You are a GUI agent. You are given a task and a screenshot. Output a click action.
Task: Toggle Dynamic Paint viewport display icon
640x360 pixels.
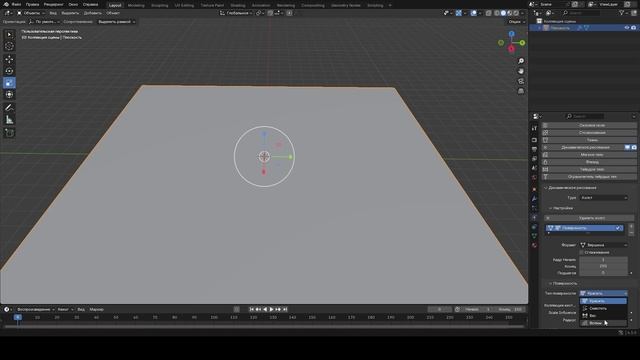627,147
